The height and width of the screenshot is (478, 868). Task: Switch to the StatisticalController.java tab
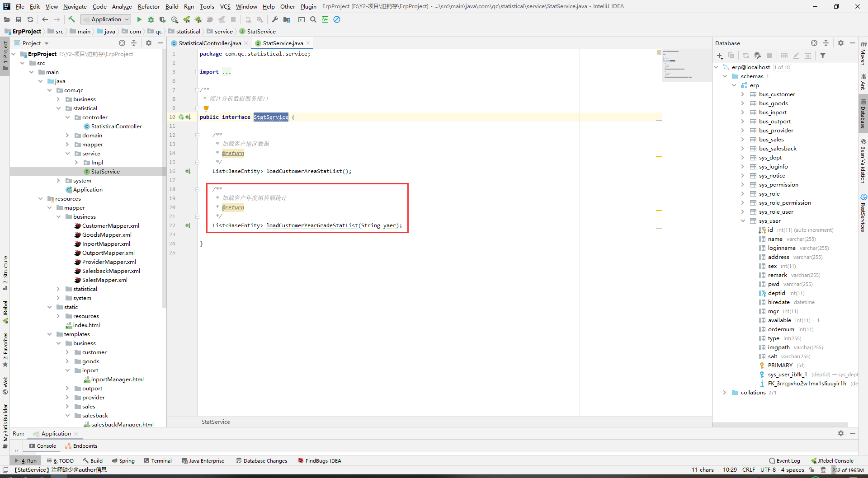pos(210,43)
